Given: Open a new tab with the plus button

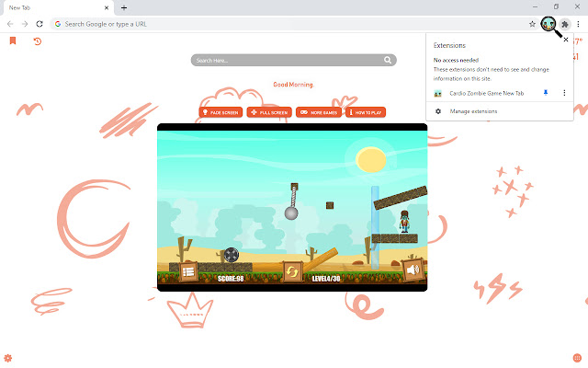Looking at the screenshot, I should click(124, 7).
